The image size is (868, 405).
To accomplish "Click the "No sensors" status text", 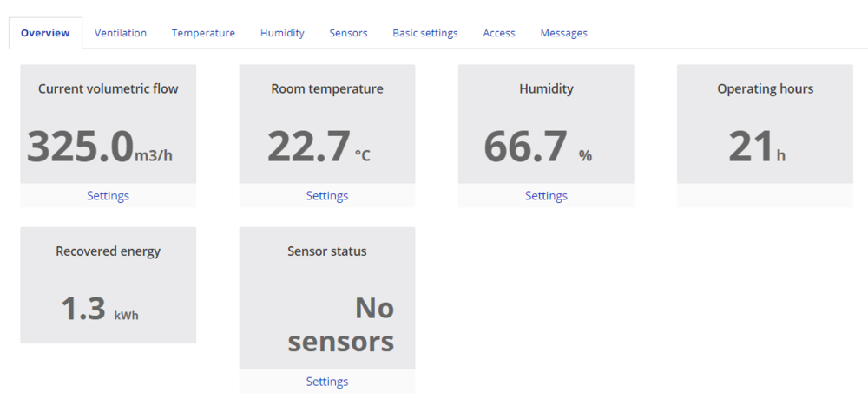I will point(341,324).
